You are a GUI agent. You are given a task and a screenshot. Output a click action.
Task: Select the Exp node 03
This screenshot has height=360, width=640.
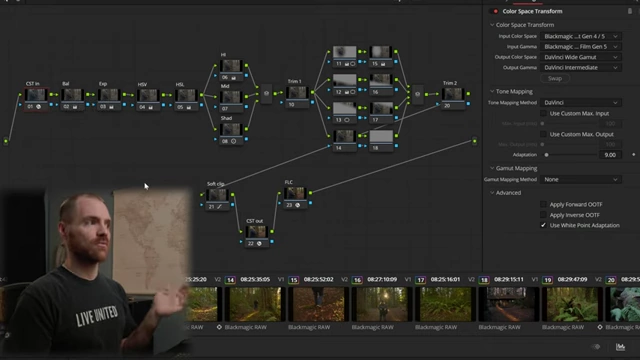[109, 98]
